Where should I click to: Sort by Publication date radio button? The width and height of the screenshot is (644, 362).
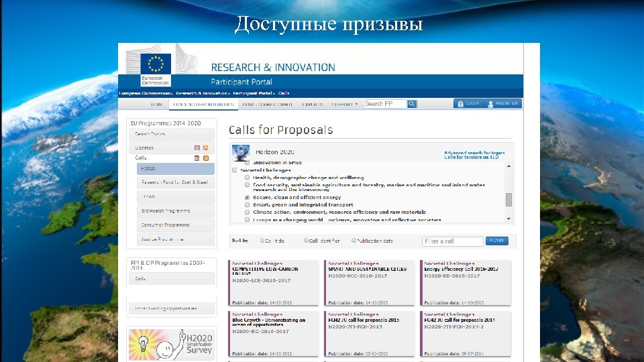(x=354, y=241)
